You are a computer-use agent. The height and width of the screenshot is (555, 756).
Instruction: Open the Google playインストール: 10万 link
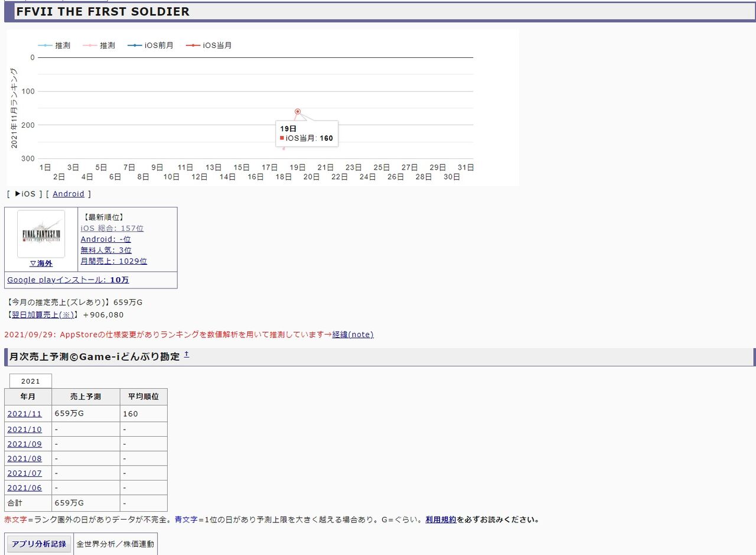point(68,280)
